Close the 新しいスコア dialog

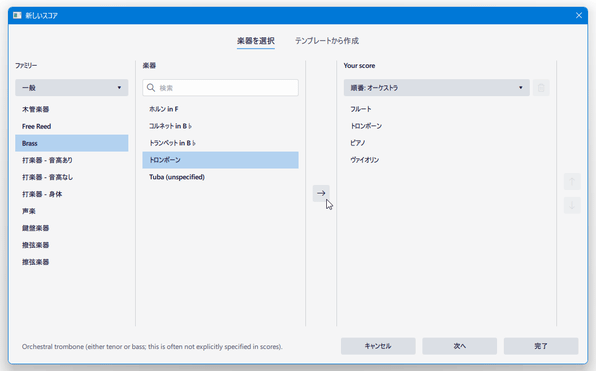coord(579,15)
